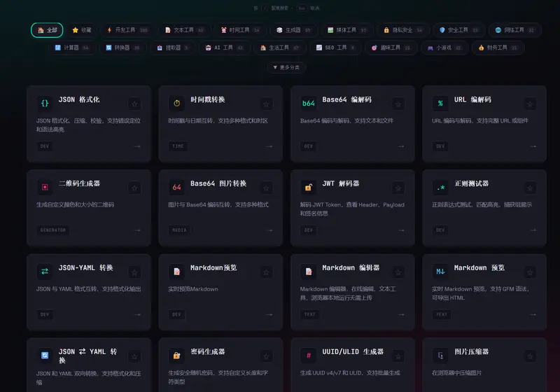Screen dimensions: 560x392
Task: Toggle the star on JWT 解码器
Action: click(398, 188)
